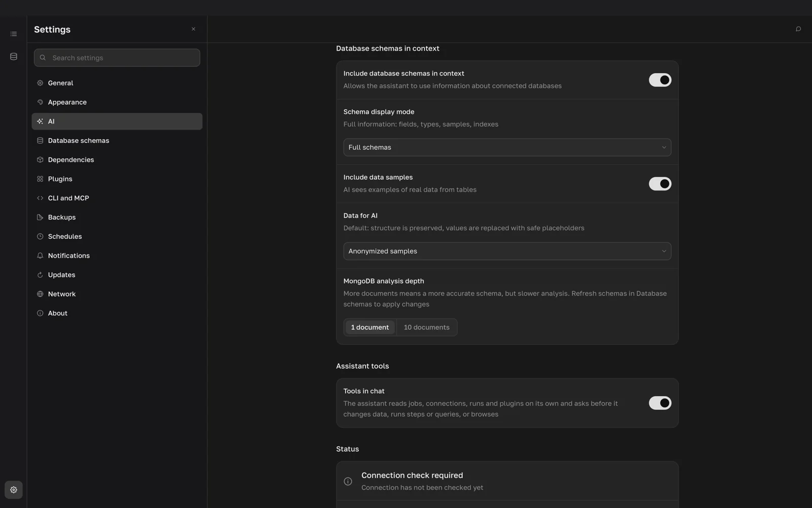Open Appearance settings section
This screenshot has height=508, width=812.
tap(117, 102)
